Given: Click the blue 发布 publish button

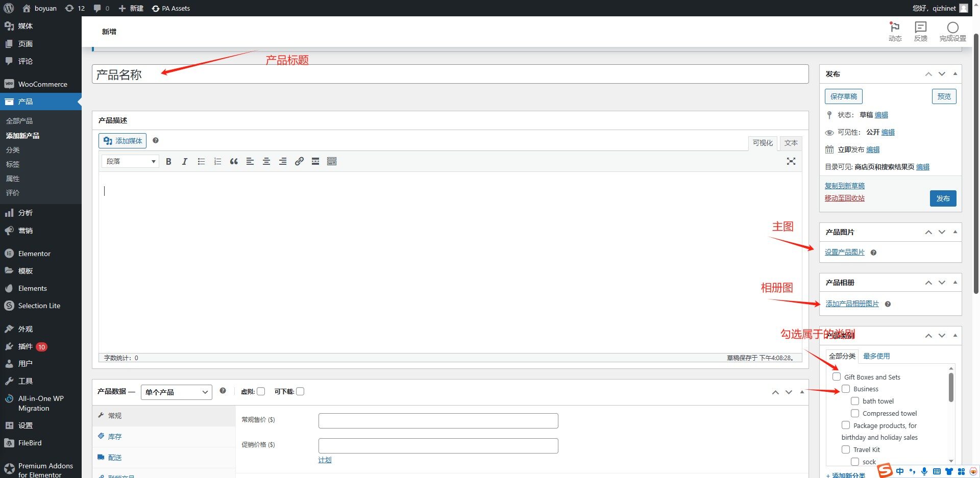Looking at the screenshot, I should (942, 198).
